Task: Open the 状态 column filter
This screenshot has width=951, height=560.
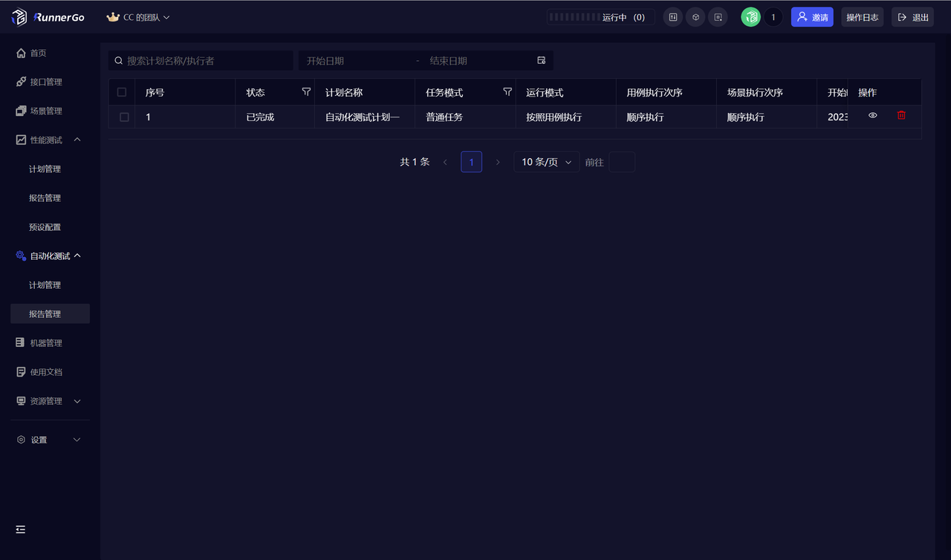Action: [x=306, y=91]
